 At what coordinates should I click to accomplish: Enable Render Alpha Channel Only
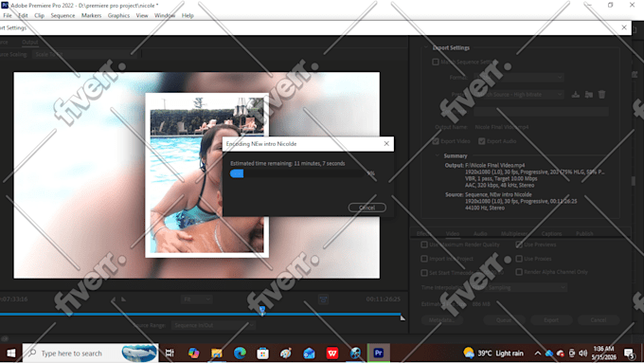(x=519, y=272)
